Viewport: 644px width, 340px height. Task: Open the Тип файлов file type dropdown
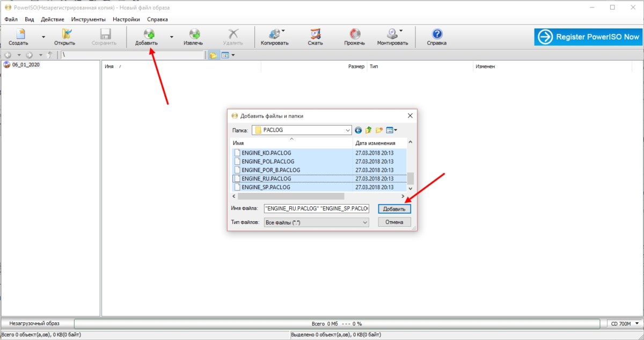pyautogui.click(x=364, y=222)
